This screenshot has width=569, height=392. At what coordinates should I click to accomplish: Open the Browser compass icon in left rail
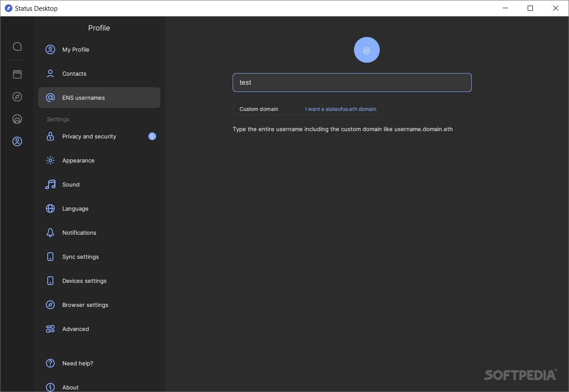pyautogui.click(x=17, y=97)
